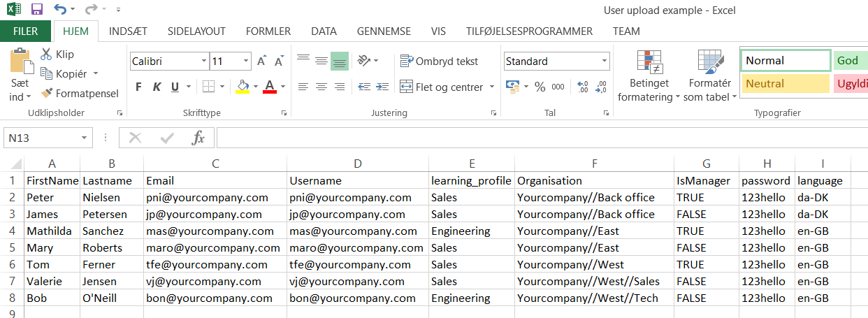Toggle Ombryd tekst wrapping

click(x=439, y=62)
